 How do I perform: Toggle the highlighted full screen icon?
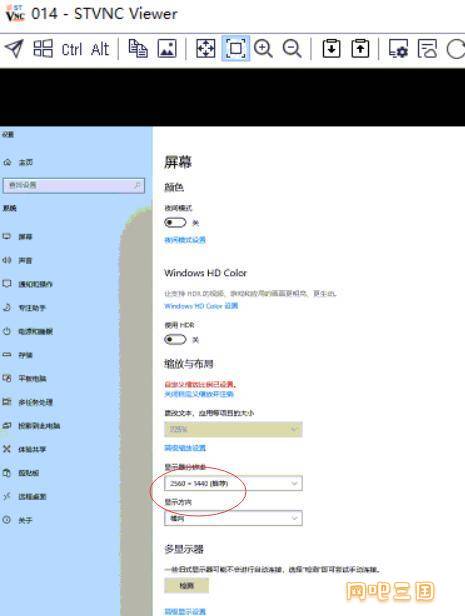235,48
